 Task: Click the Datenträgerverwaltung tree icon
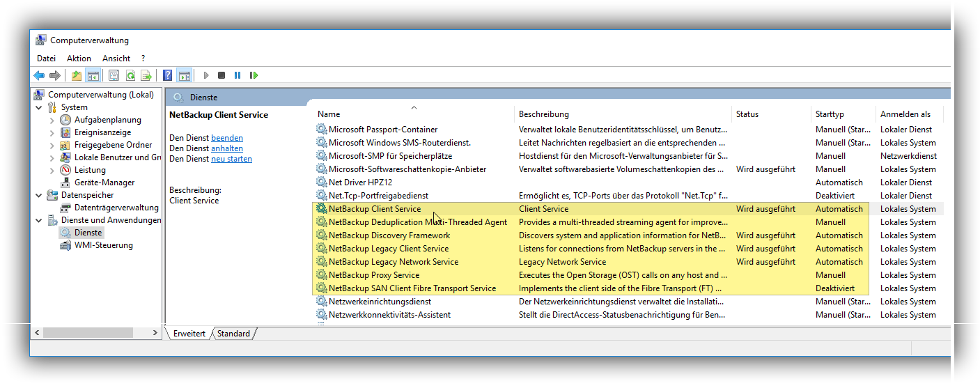tap(65, 208)
